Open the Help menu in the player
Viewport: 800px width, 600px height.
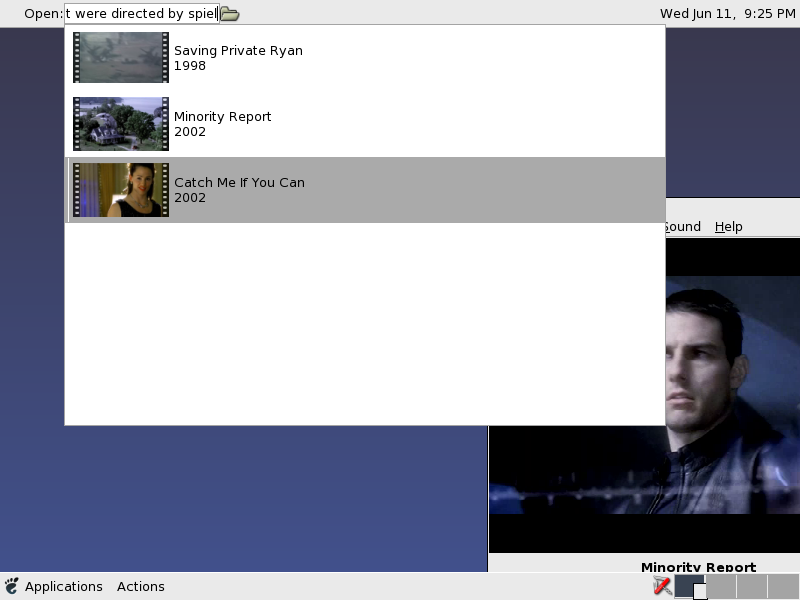tap(728, 227)
